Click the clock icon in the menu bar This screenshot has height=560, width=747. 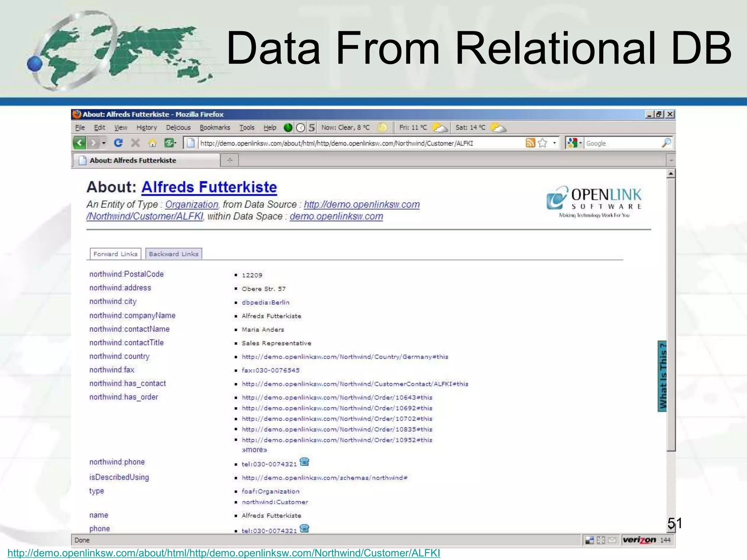click(301, 128)
